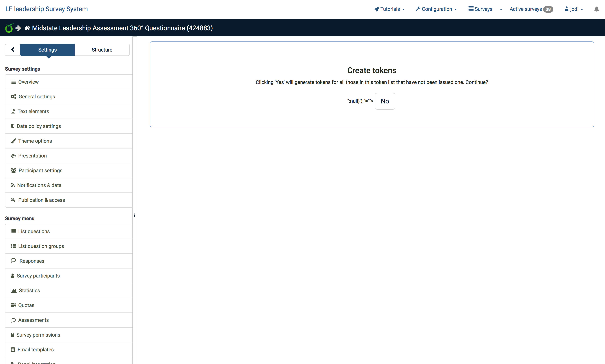This screenshot has width=605, height=364.
Task: Click the sidebar collapse back arrow
Action: (13, 50)
